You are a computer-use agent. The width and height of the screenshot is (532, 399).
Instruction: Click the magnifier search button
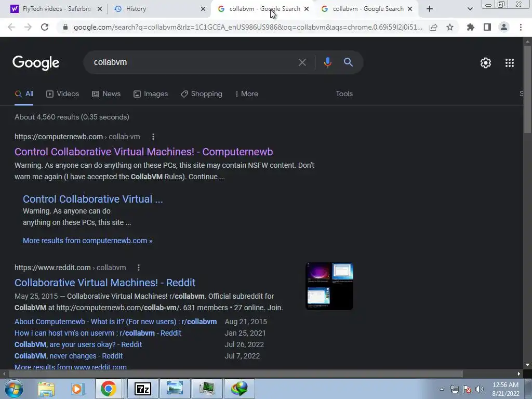pyautogui.click(x=348, y=62)
